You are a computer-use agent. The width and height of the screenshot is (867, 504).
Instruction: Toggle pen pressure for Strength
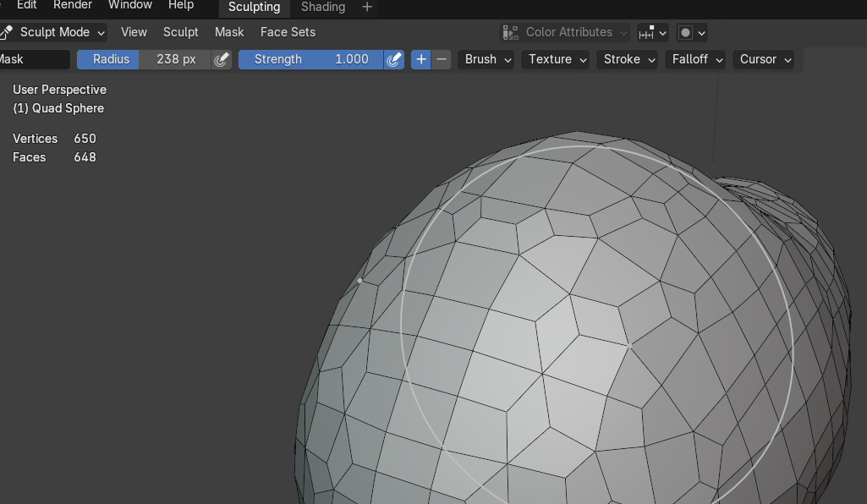(393, 60)
